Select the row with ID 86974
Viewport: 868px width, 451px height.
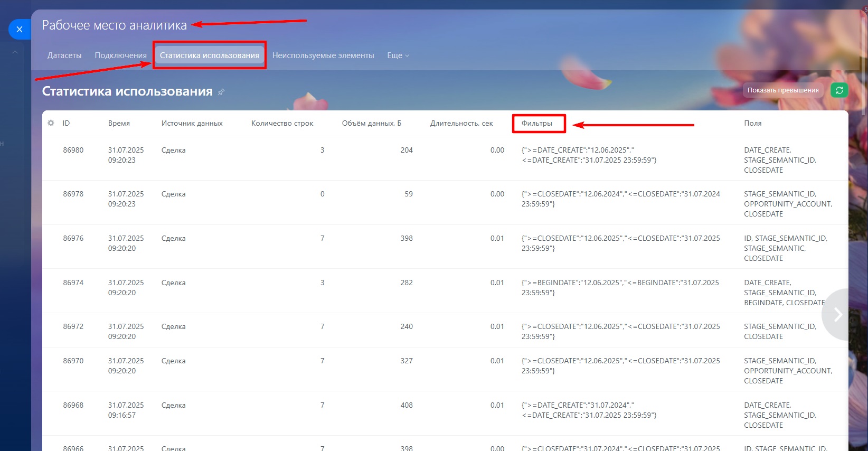(73, 283)
